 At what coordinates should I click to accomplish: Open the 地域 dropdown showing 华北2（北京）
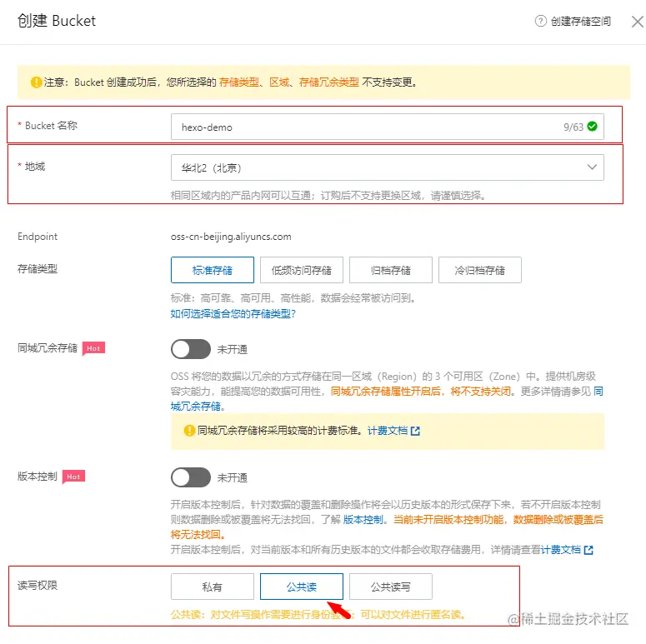388,167
